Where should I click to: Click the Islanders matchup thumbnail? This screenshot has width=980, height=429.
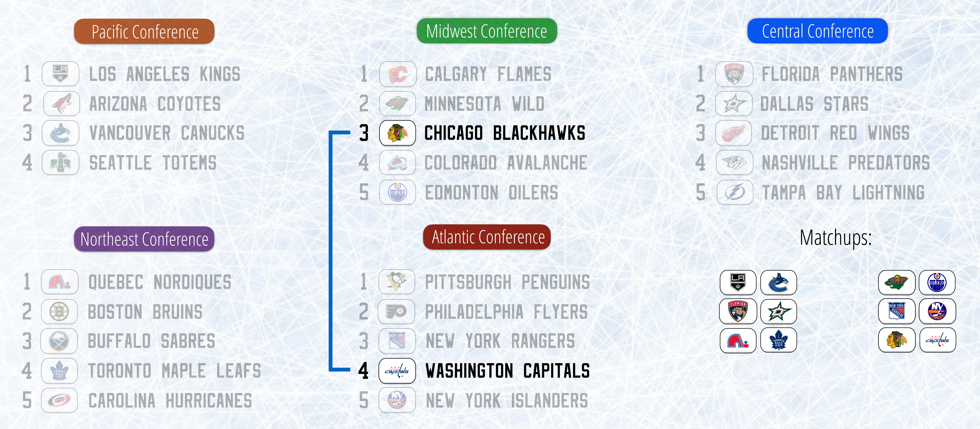pyautogui.click(x=937, y=312)
